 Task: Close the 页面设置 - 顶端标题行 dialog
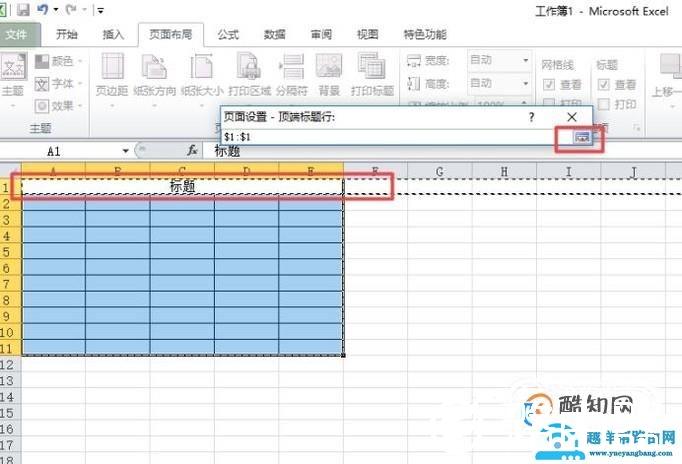coord(572,117)
